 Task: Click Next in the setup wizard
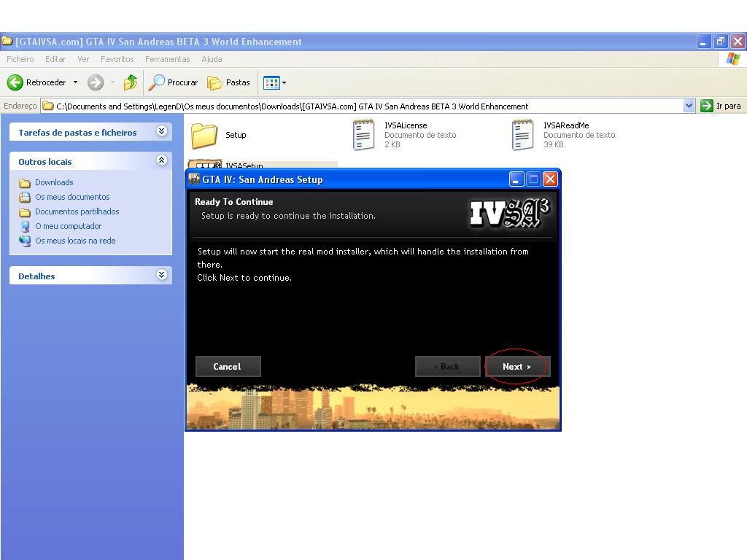point(517,367)
